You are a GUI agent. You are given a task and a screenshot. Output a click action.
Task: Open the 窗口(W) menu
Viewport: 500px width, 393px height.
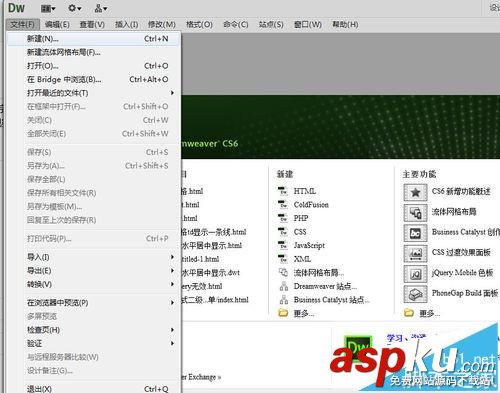308,24
